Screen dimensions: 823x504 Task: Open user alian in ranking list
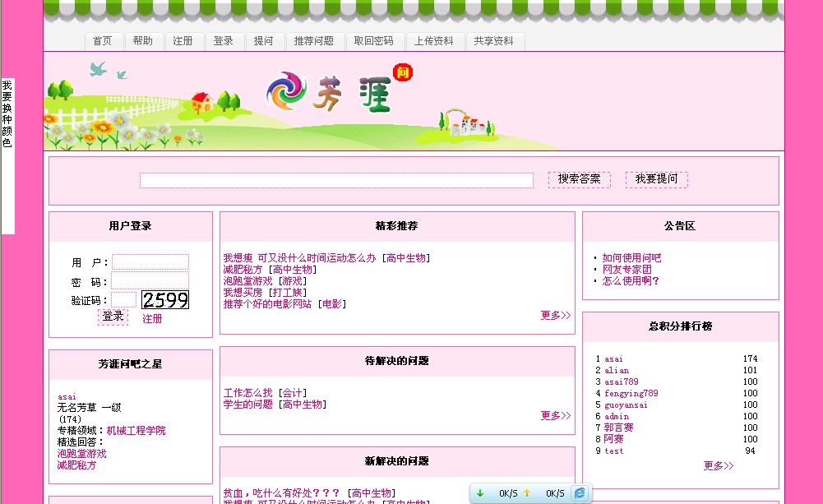coord(617,371)
